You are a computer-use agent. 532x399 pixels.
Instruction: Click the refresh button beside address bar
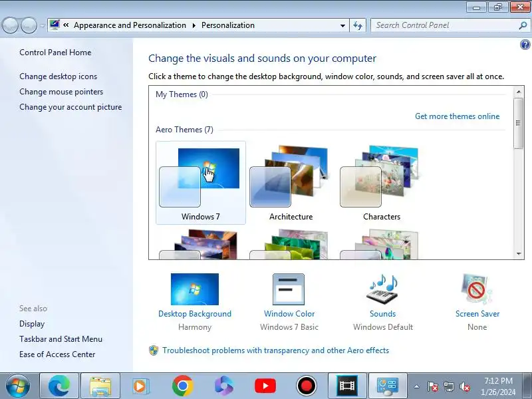coord(358,25)
